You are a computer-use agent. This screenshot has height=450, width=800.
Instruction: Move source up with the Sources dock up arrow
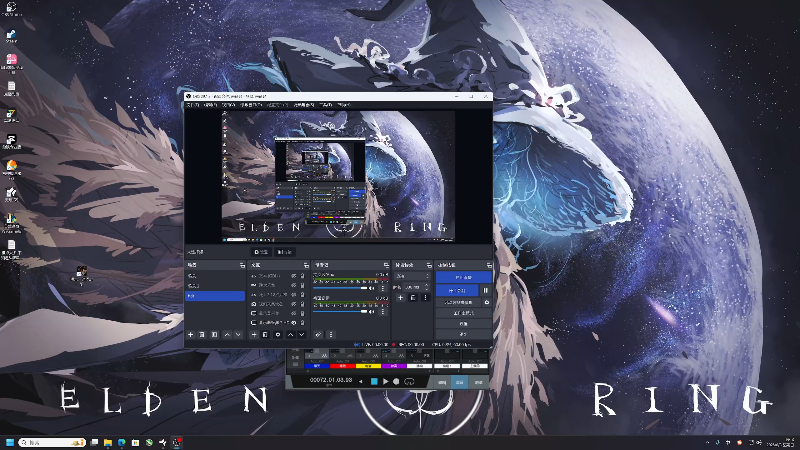click(x=290, y=335)
